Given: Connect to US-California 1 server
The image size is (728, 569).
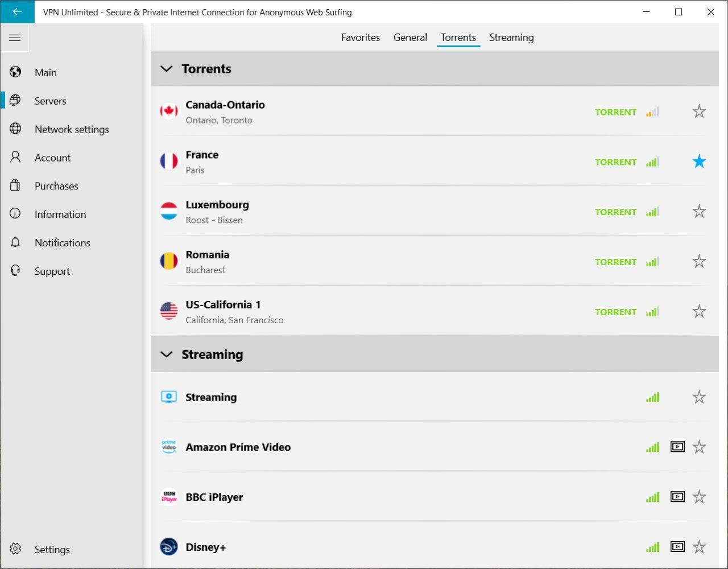Looking at the screenshot, I should (435, 311).
